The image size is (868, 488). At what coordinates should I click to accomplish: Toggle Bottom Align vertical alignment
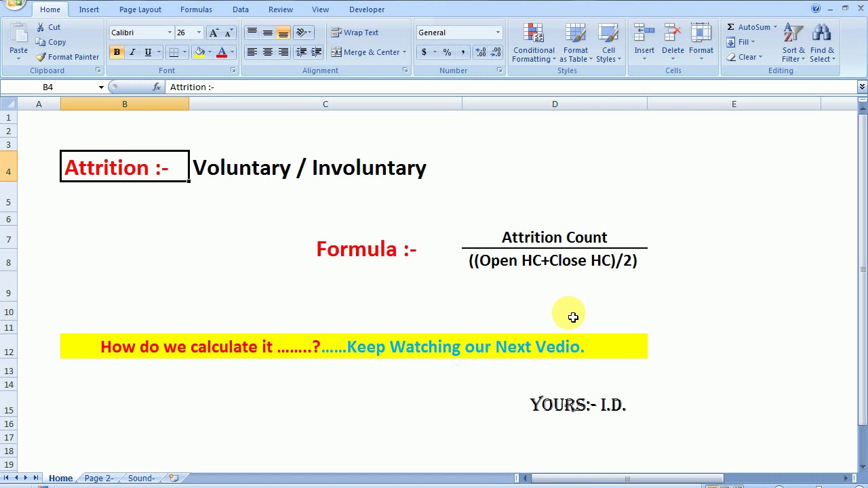pyautogui.click(x=283, y=33)
